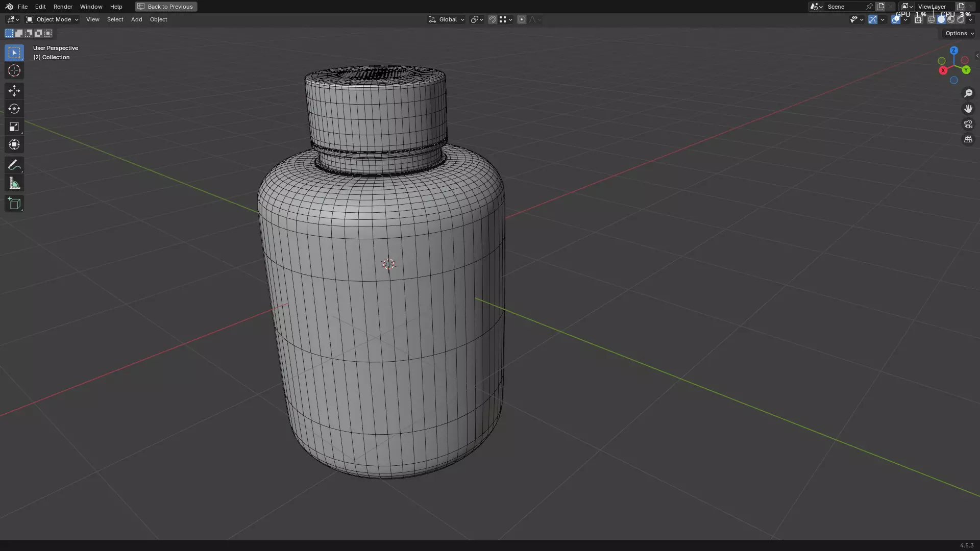Viewport: 980px width, 551px height.
Task: Open the File menu
Action: [x=22, y=7]
